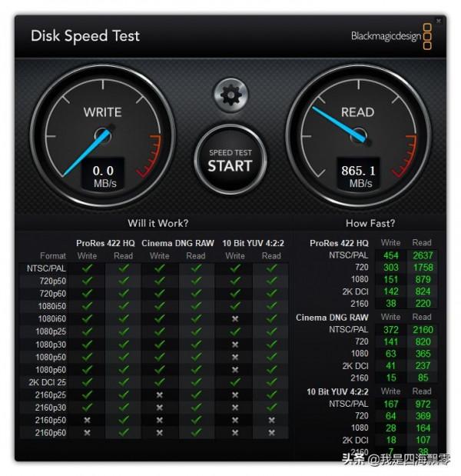
Task: Click the 10 Bit YUV Write cross for 1080i60
Action: pyautogui.click(x=235, y=319)
